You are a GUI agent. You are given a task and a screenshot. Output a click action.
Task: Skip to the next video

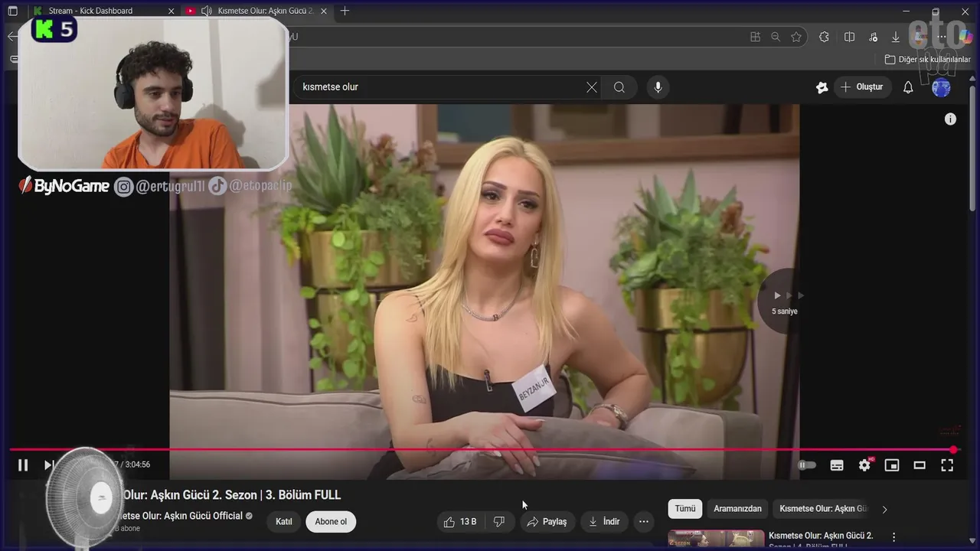pos(48,465)
